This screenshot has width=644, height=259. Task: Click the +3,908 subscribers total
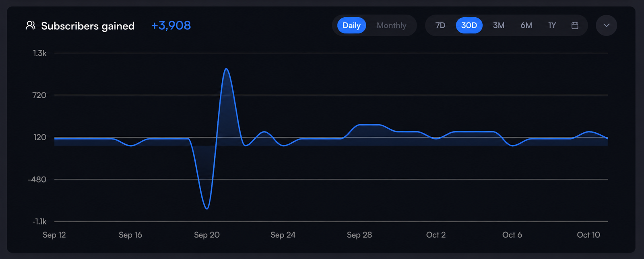pos(171,25)
